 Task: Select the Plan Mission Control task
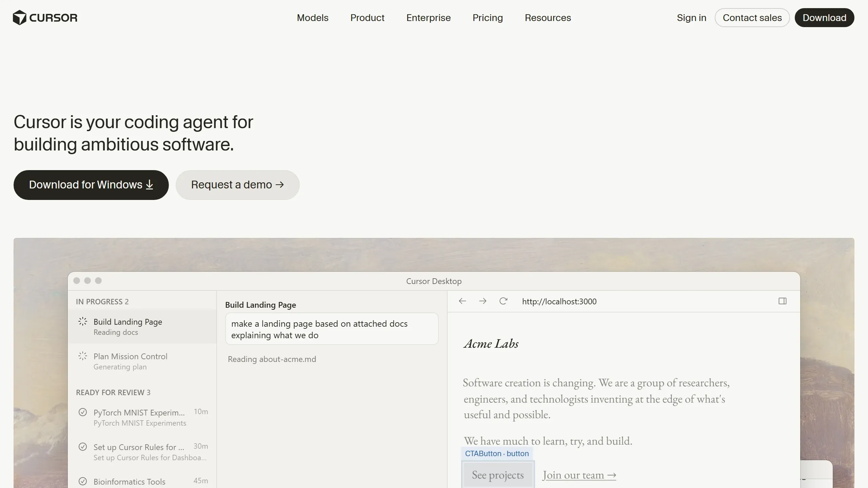click(x=142, y=361)
